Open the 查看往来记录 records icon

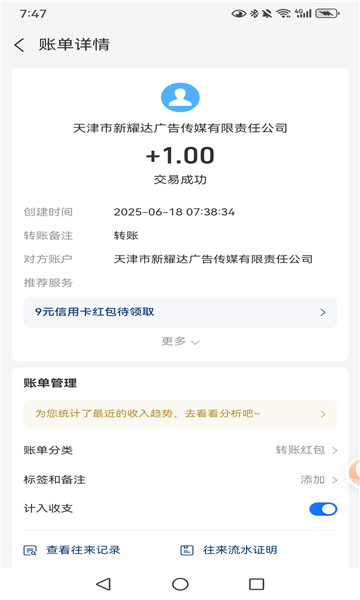[x=30, y=550]
